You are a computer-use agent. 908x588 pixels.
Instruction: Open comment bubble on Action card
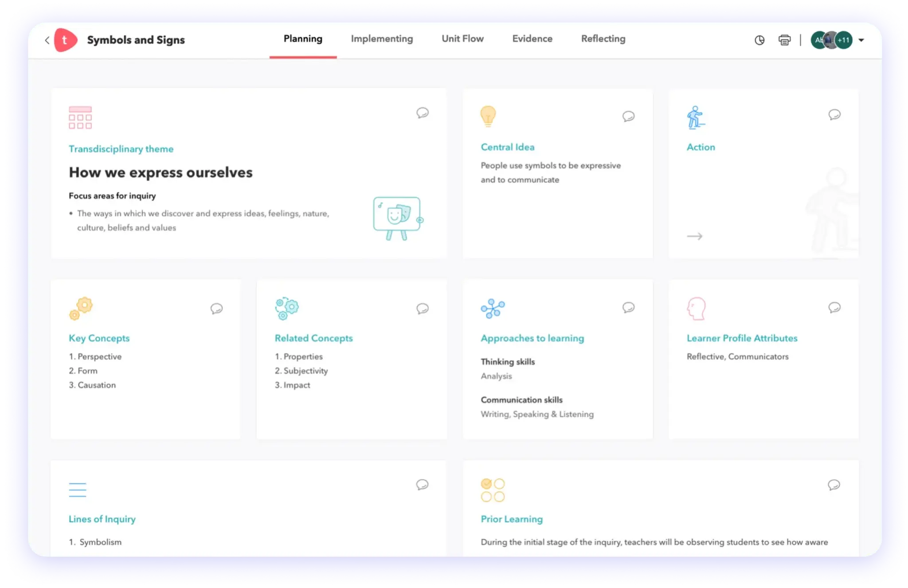point(834,114)
